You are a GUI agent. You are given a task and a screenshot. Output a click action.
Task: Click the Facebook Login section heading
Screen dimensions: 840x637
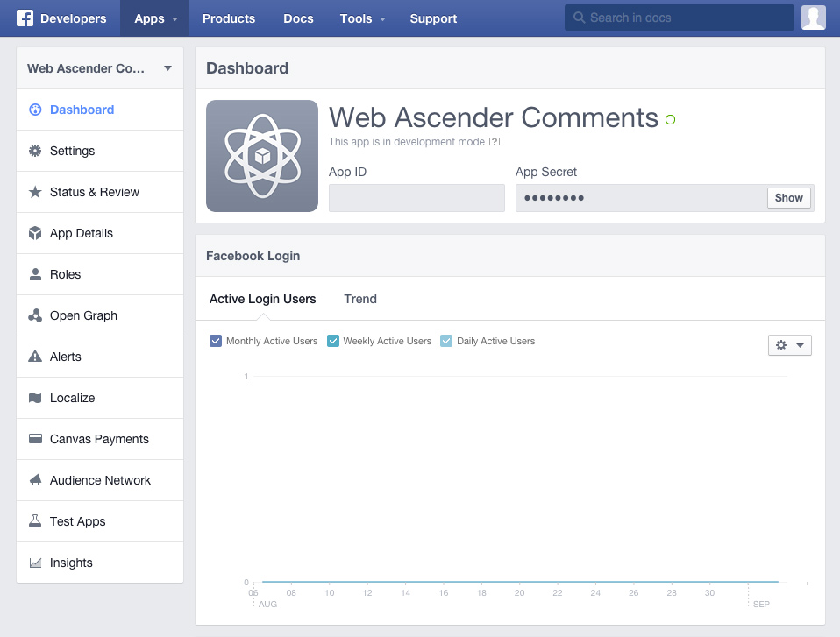pyautogui.click(x=253, y=257)
